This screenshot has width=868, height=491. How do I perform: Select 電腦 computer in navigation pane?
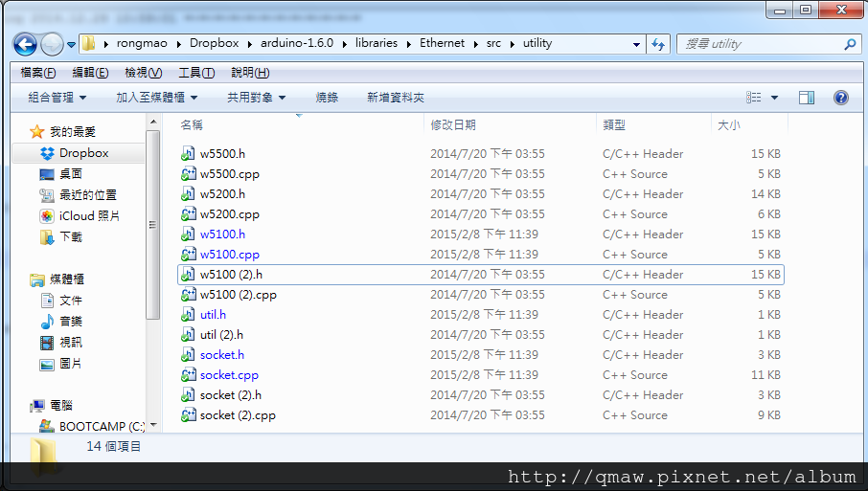(x=51, y=405)
